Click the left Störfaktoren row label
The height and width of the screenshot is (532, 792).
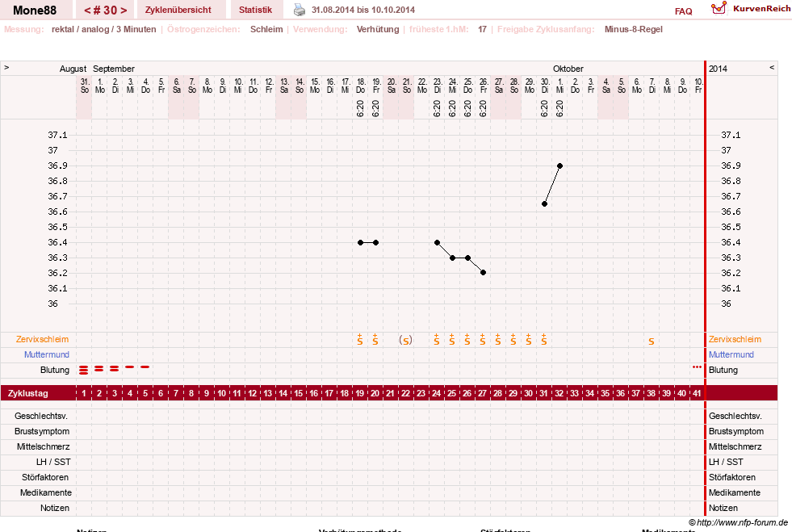tap(45, 477)
